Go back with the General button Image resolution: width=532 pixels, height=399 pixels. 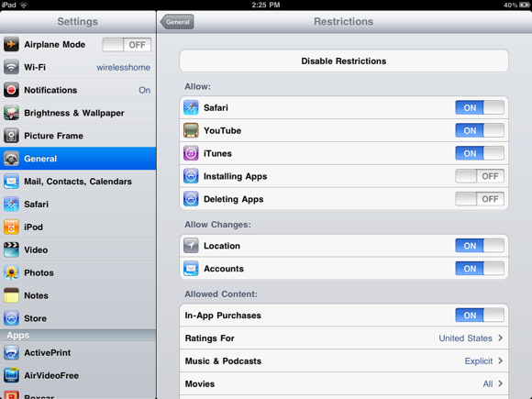point(177,22)
